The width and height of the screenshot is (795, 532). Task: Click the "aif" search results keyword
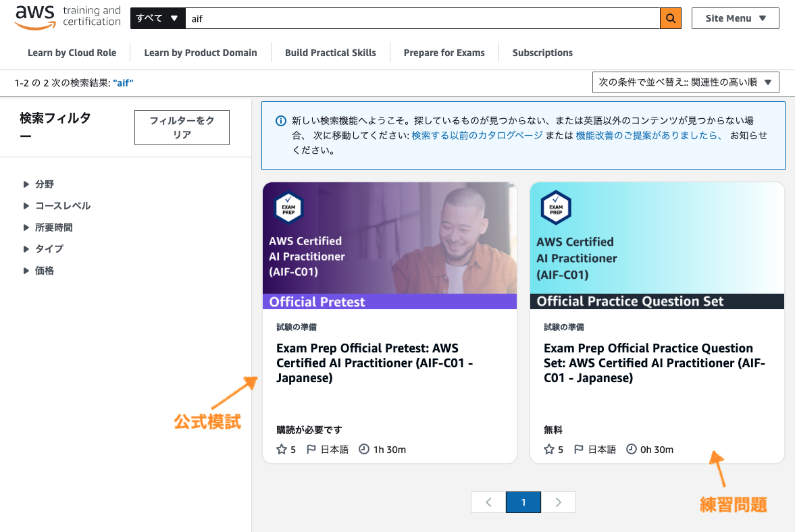coord(123,83)
